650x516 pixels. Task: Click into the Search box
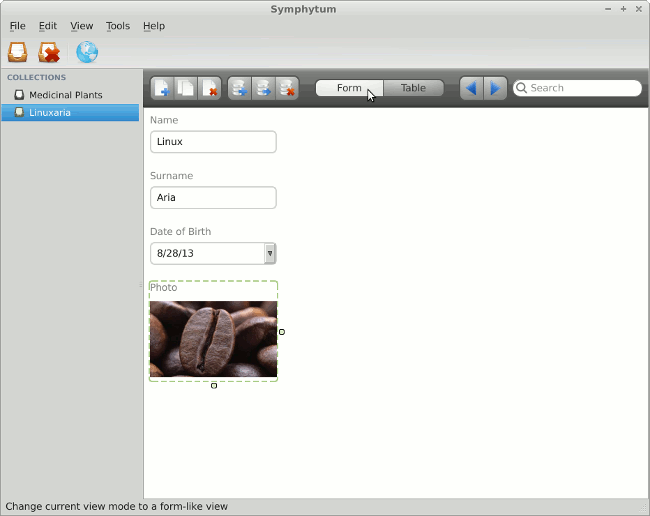point(577,88)
